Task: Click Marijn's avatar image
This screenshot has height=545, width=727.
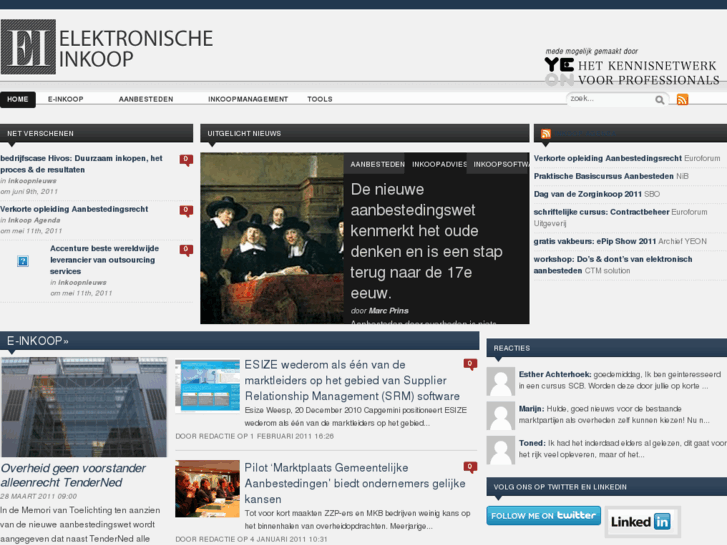Action: pos(500,416)
